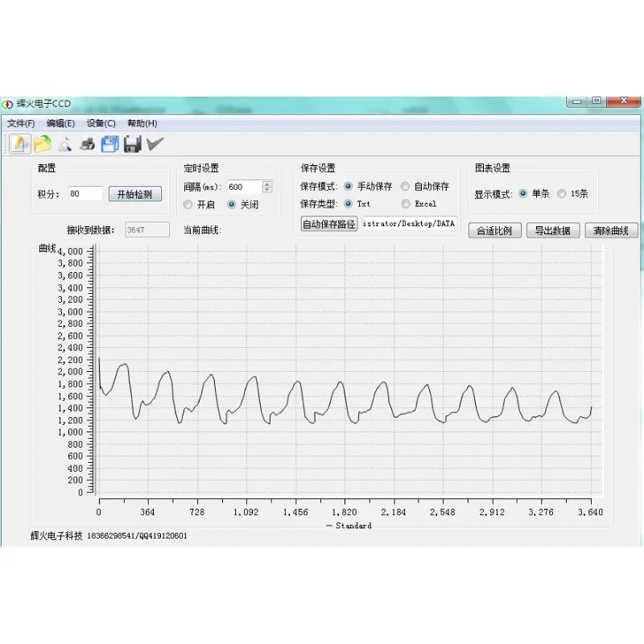Screen dimensions: 644x644
Task: Click the print preview magnifier icon
Action: pos(64,145)
